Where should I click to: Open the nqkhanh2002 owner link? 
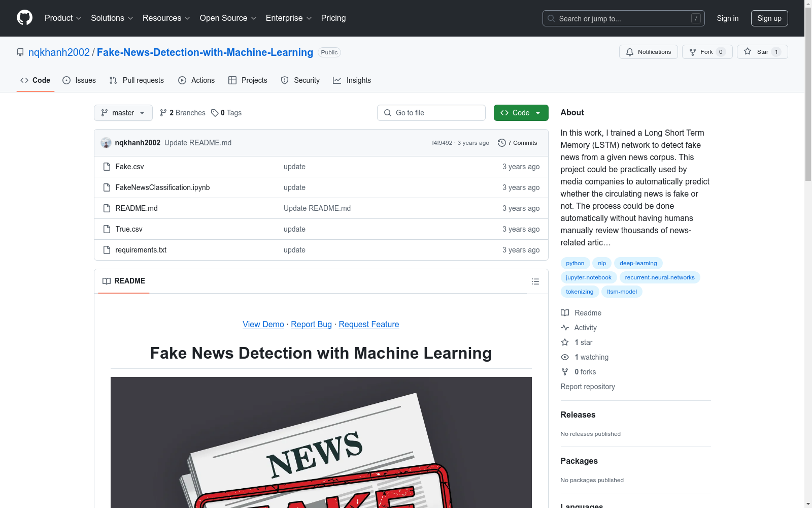59,52
